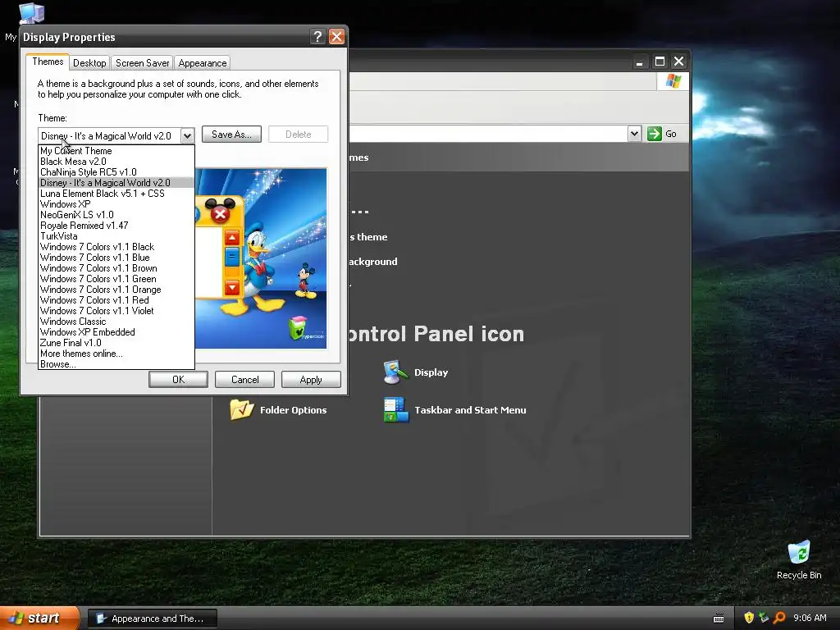Choose Zune Final v1.0 theme
Image resolution: width=840 pixels, height=630 pixels.
click(x=116, y=343)
